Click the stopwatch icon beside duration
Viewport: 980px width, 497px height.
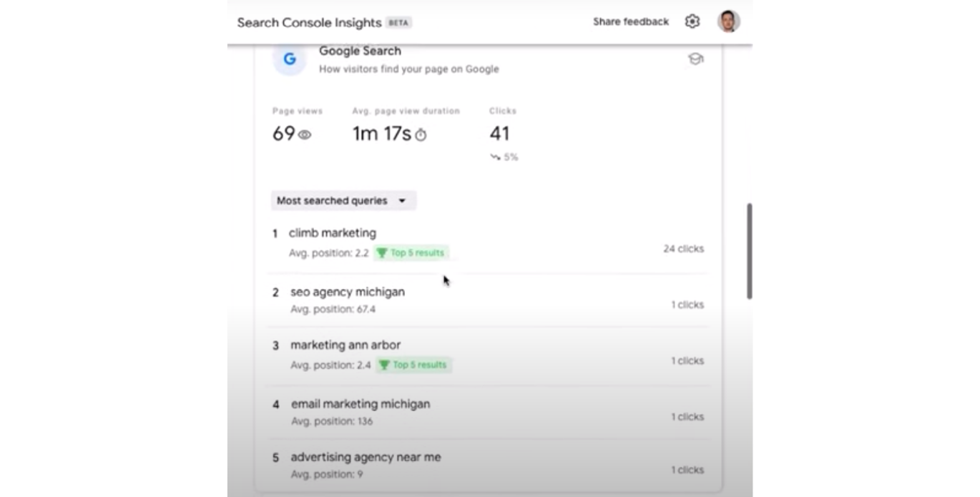click(421, 134)
